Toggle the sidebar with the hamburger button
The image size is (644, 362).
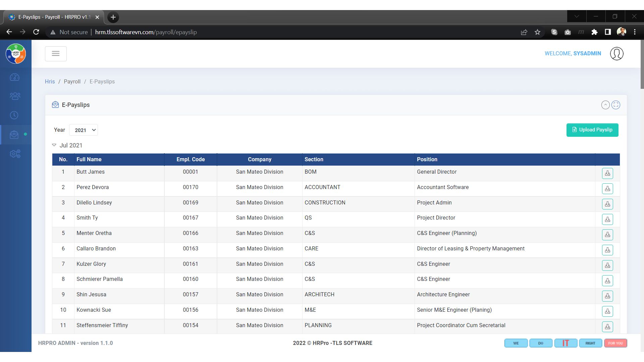pos(56,54)
